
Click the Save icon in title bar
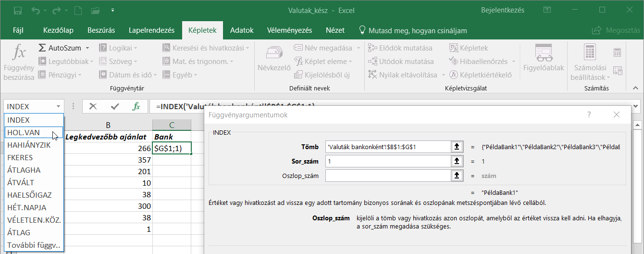click(17, 10)
